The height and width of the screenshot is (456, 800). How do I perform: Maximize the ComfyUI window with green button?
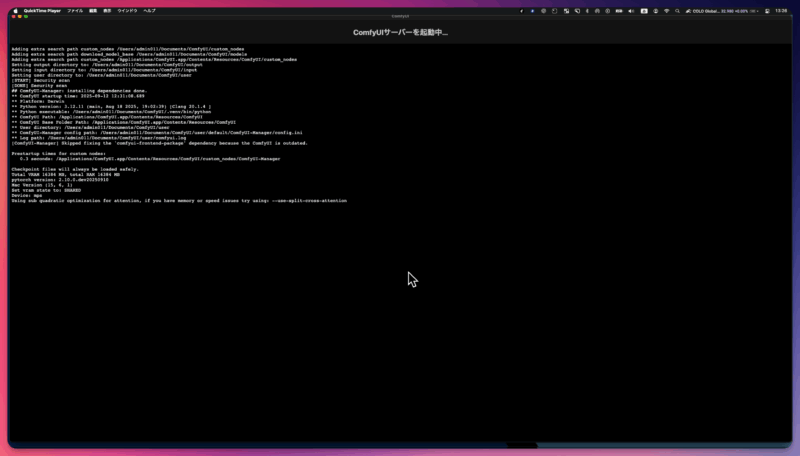pos(26,17)
